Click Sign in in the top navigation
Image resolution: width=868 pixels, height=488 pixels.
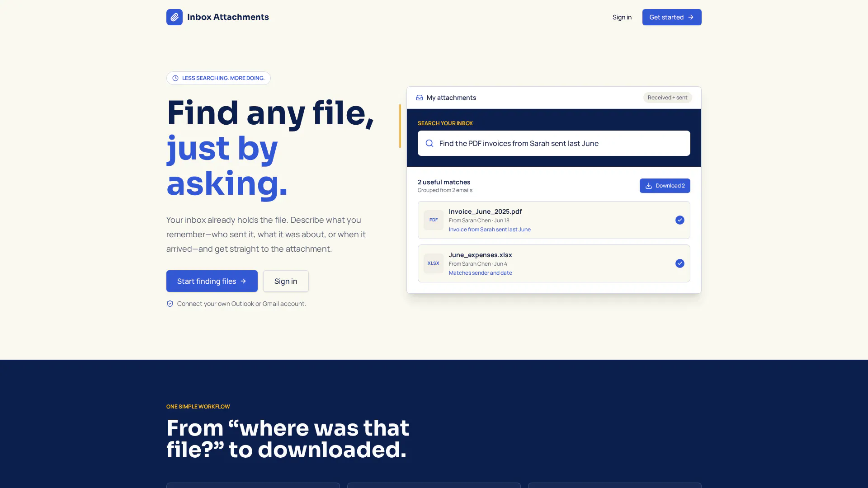(622, 17)
